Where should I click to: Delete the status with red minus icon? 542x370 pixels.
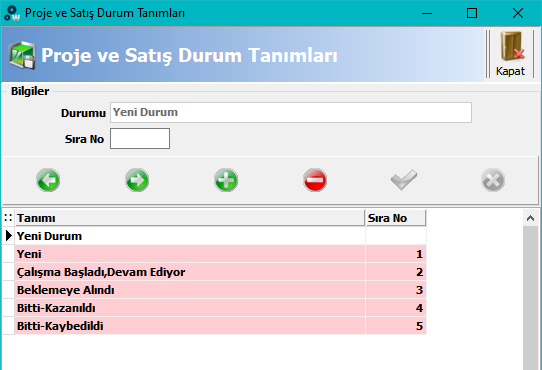pyautogui.click(x=315, y=180)
